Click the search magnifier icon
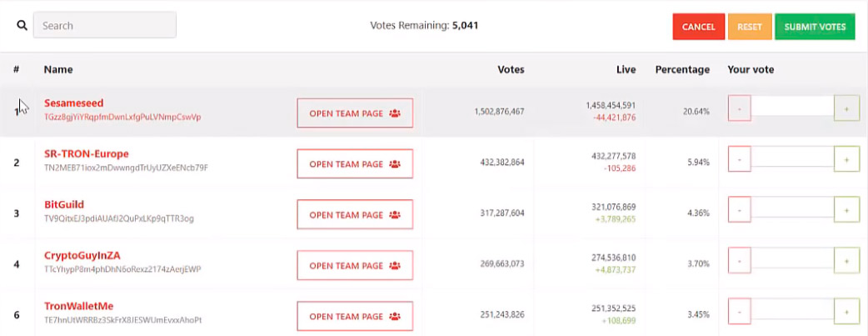 coord(22,26)
